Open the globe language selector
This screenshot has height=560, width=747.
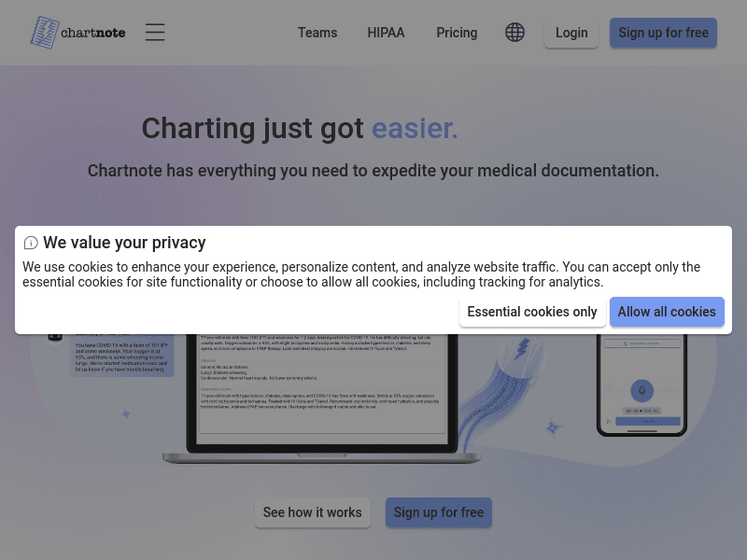point(514,33)
